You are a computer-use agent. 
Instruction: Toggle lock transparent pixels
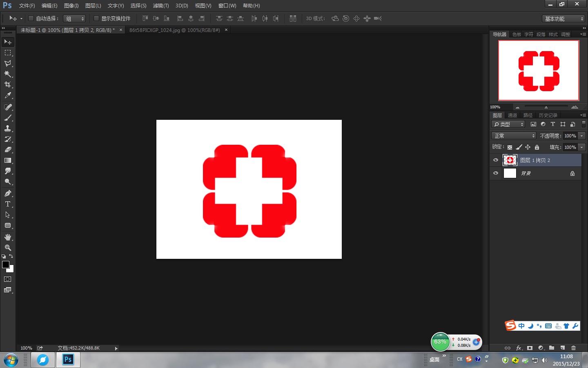(x=510, y=147)
